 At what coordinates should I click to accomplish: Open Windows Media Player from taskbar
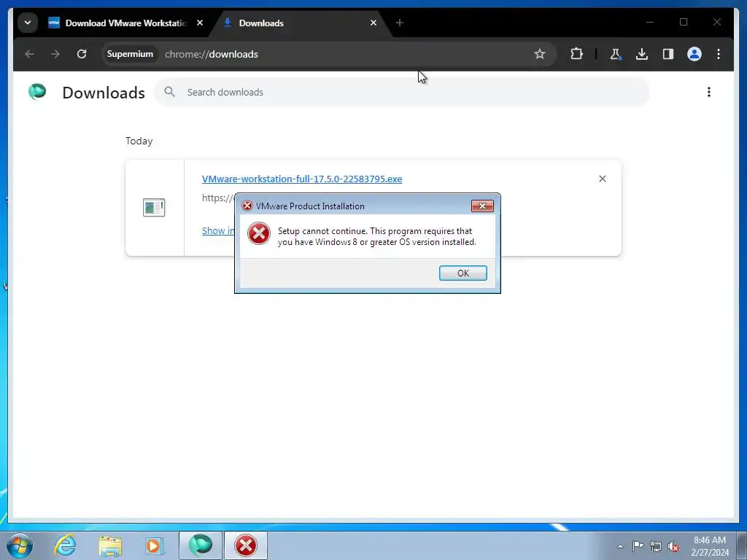point(154,545)
